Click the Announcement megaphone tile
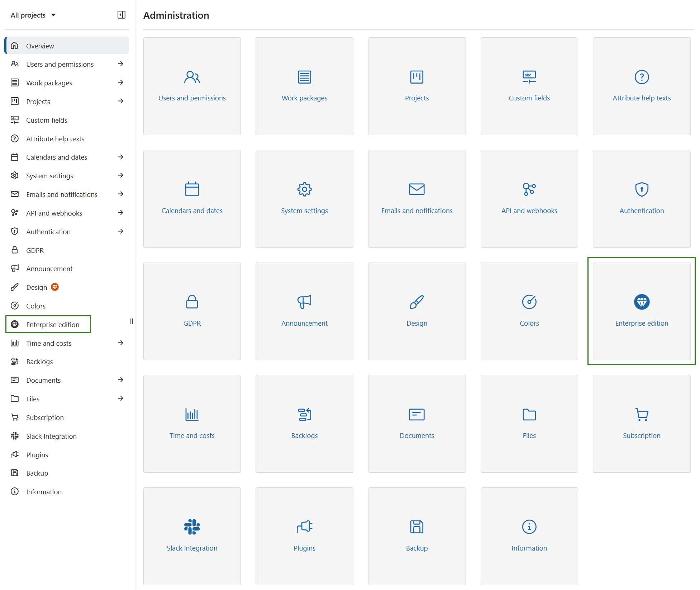Viewport: 700px width, 590px height. click(304, 311)
